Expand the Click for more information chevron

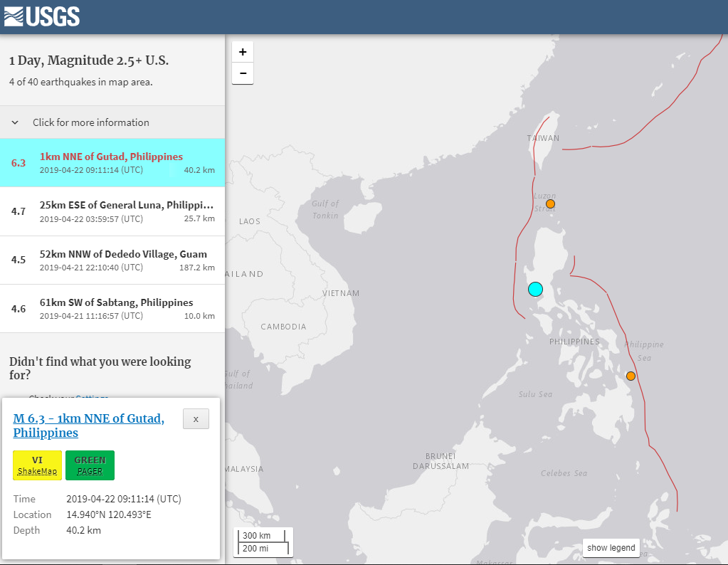(x=15, y=122)
